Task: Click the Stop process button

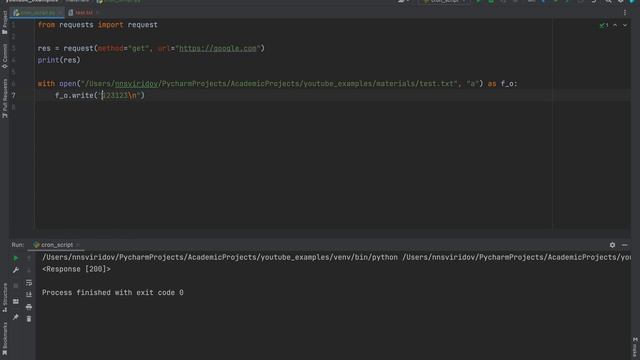Action: pos(16,285)
